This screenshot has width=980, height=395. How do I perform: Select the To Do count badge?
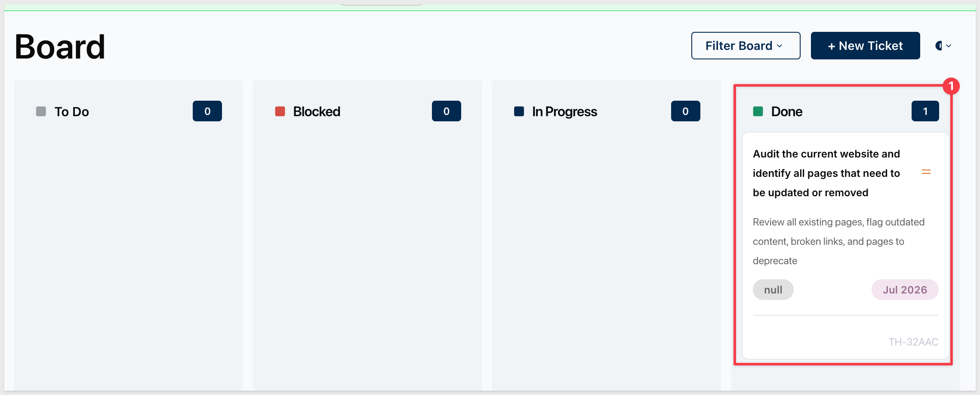(x=207, y=111)
